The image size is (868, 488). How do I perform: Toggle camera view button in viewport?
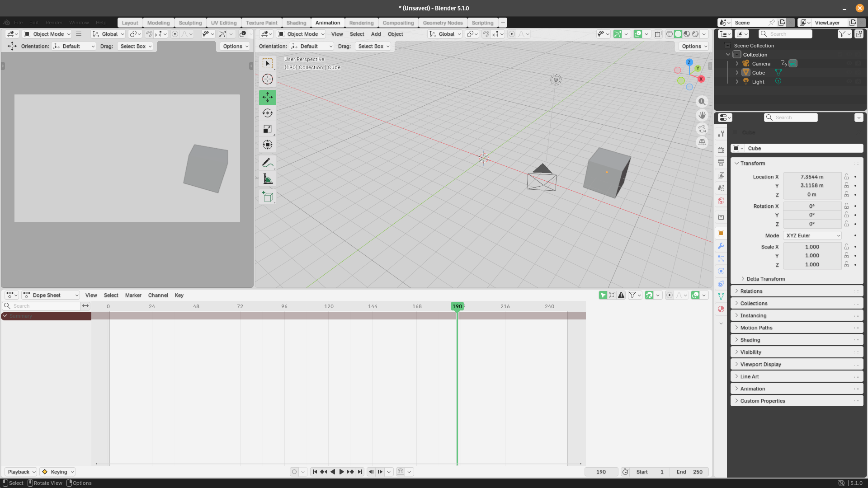(x=702, y=129)
